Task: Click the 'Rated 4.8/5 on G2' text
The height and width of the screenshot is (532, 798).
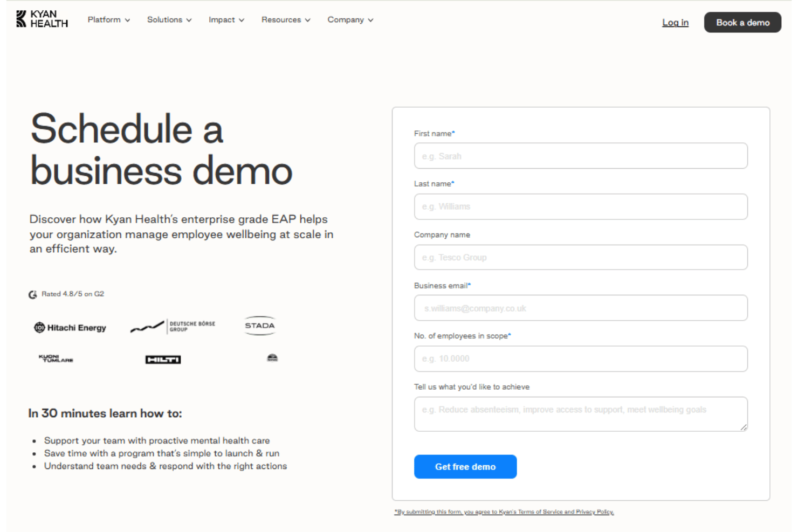Action: tap(73, 294)
